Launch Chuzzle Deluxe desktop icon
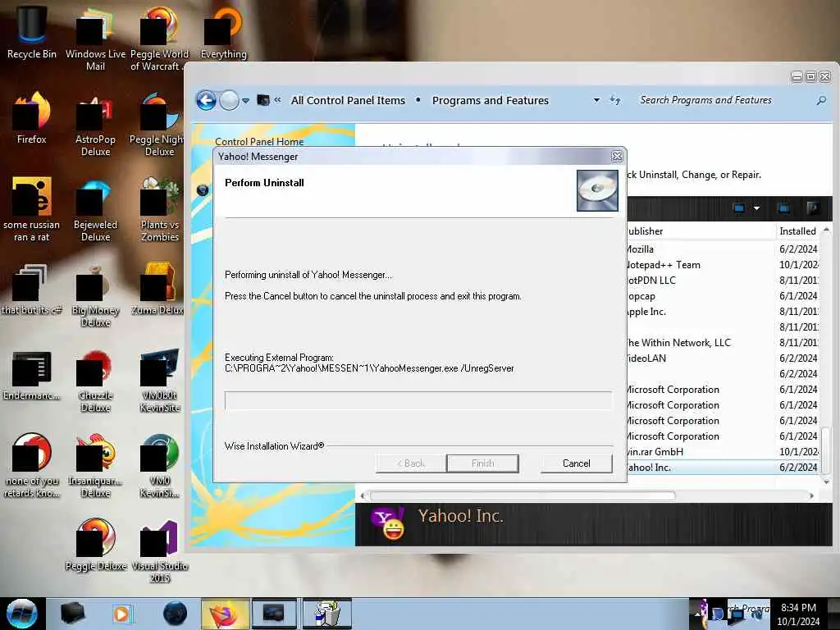This screenshot has width=840, height=630. pyautogui.click(x=95, y=381)
